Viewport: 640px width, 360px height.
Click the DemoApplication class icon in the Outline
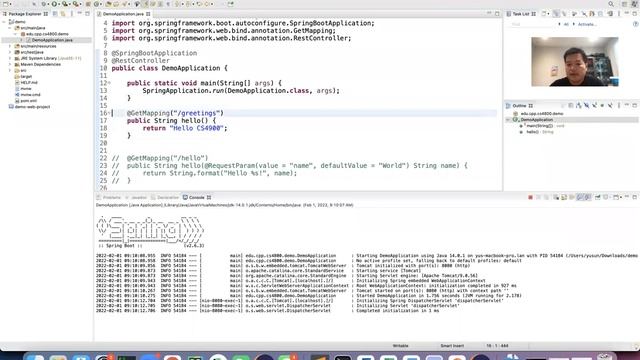[x=516, y=120]
